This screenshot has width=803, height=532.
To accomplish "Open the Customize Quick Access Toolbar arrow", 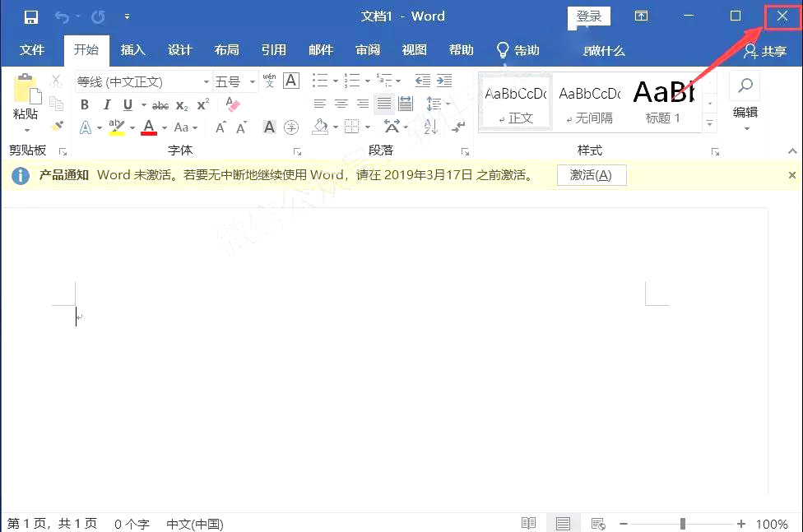I will click(x=127, y=17).
